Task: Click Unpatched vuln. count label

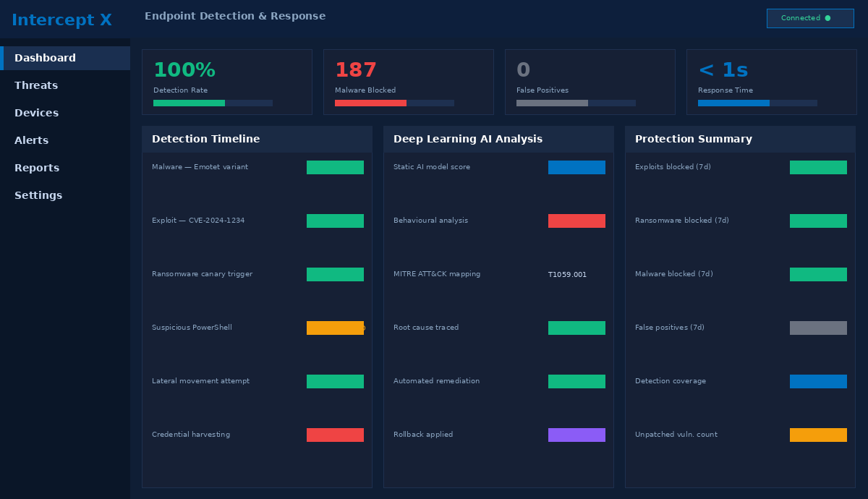Action: (x=676, y=435)
